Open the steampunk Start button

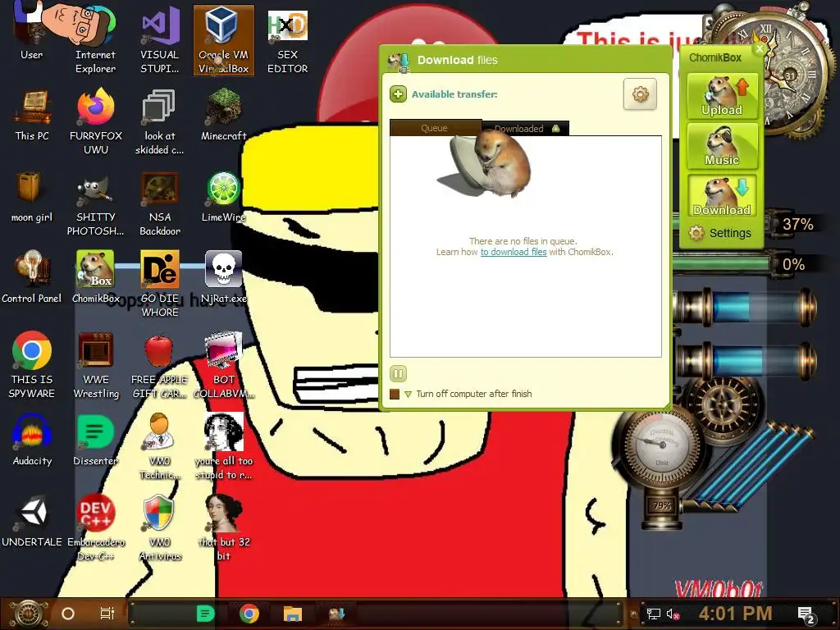coord(28,614)
